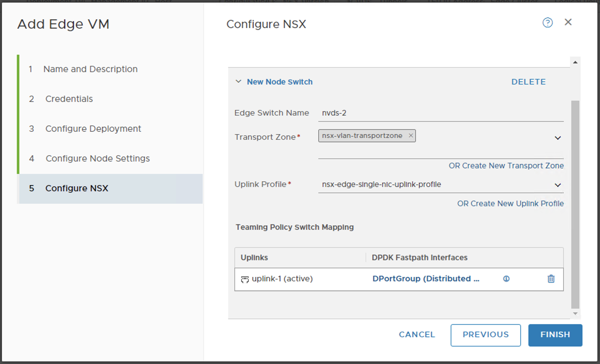Viewport: 600px width, 364px height.
Task: Open the help icon in Configure NSX
Action: tap(548, 23)
